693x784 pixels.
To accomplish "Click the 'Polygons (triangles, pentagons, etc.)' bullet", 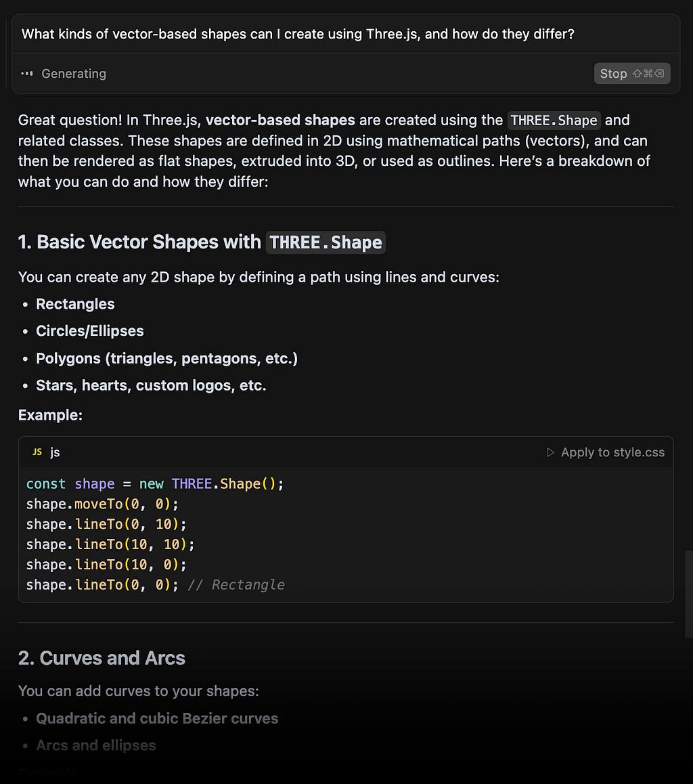I will tap(167, 359).
